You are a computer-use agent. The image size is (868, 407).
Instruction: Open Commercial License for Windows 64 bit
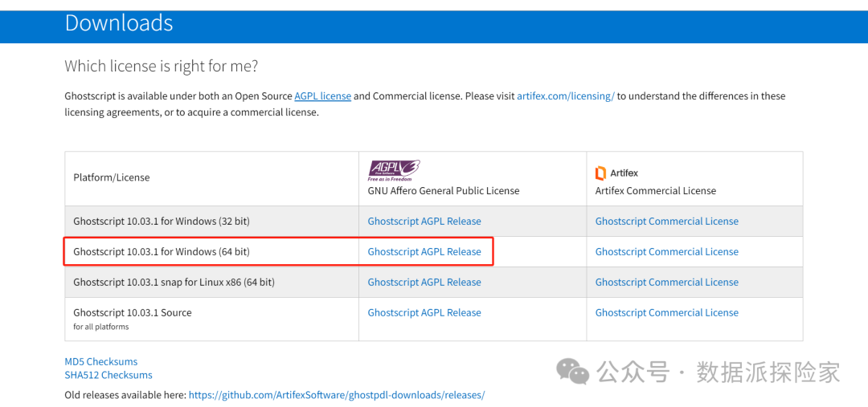tap(666, 251)
